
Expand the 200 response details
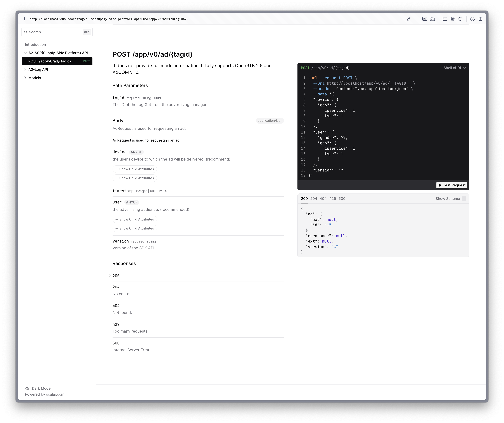[x=116, y=276]
